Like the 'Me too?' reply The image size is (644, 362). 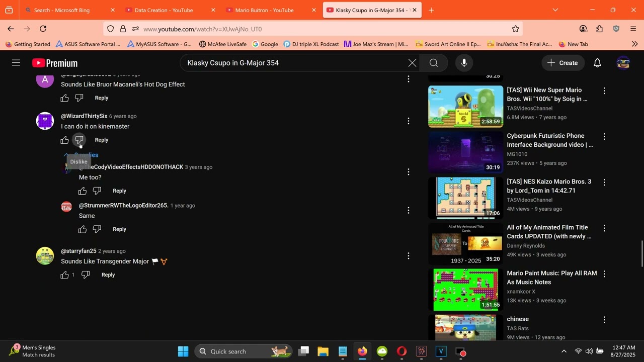(83, 191)
